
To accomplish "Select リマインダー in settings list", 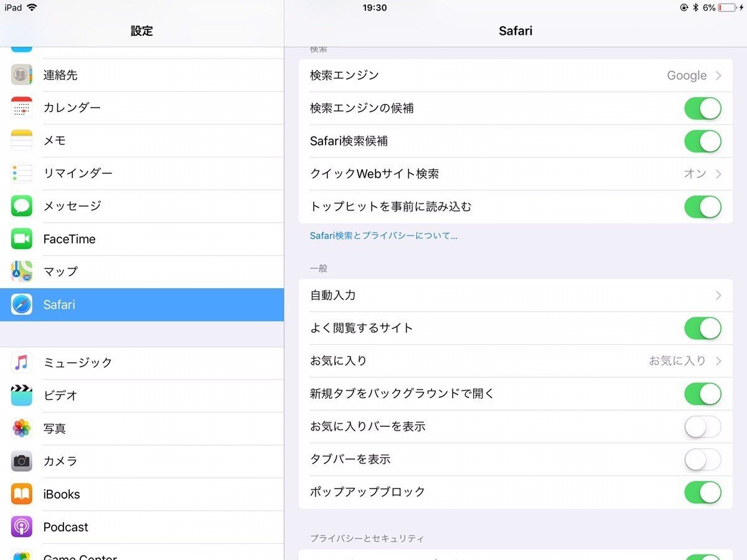I will [142, 173].
